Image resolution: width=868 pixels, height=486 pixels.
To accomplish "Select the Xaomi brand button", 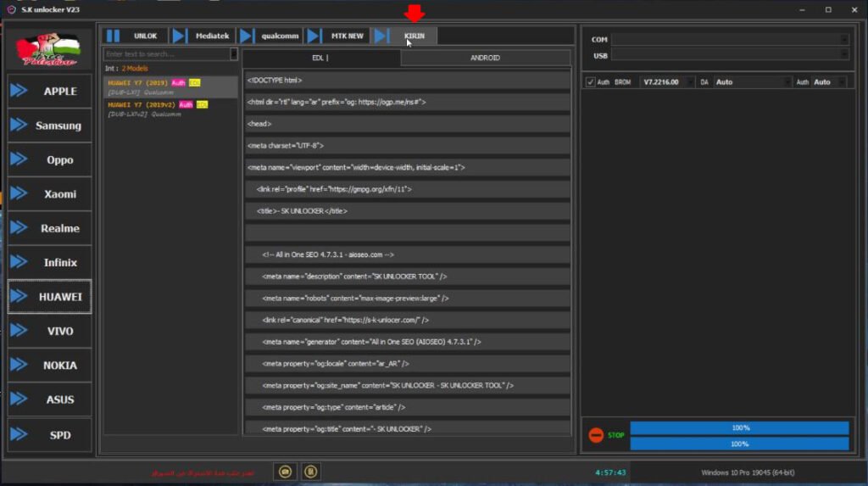I will pos(49,194).
